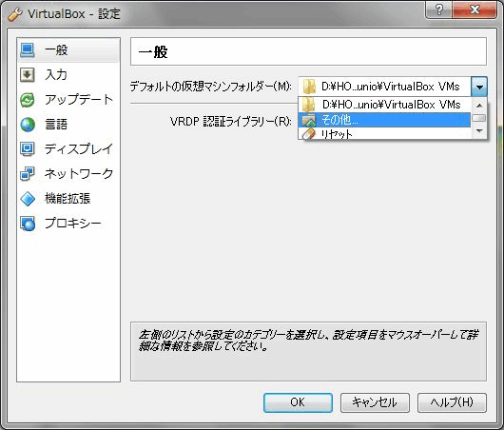Screen dimensions: 504x430
Task: Choose D:¥HO..unio¥VirtualBox VMs from list
Action: (x=384, y=105)
